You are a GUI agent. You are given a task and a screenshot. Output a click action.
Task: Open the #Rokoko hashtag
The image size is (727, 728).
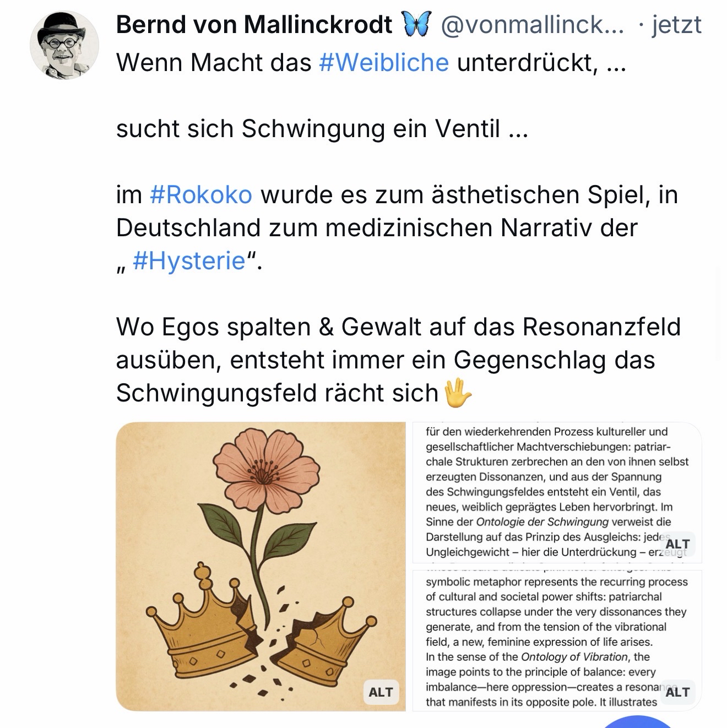point(200,195)
